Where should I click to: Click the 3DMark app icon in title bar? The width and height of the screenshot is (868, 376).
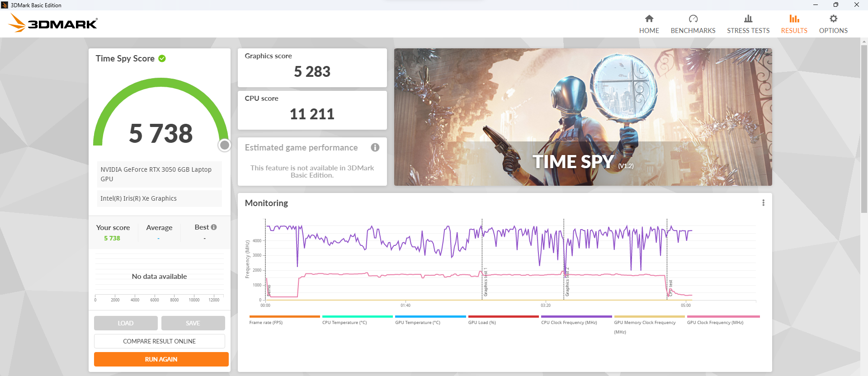click(5, 5)
